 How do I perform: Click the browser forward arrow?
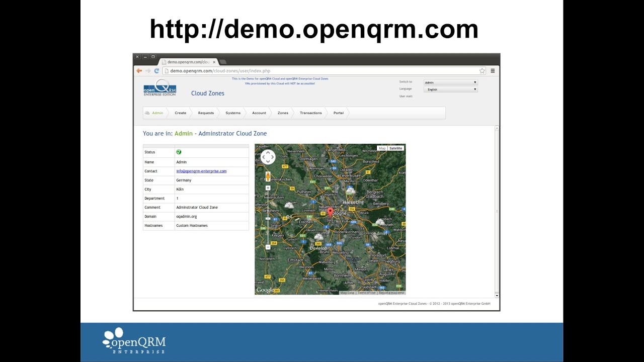coord(148,71)
